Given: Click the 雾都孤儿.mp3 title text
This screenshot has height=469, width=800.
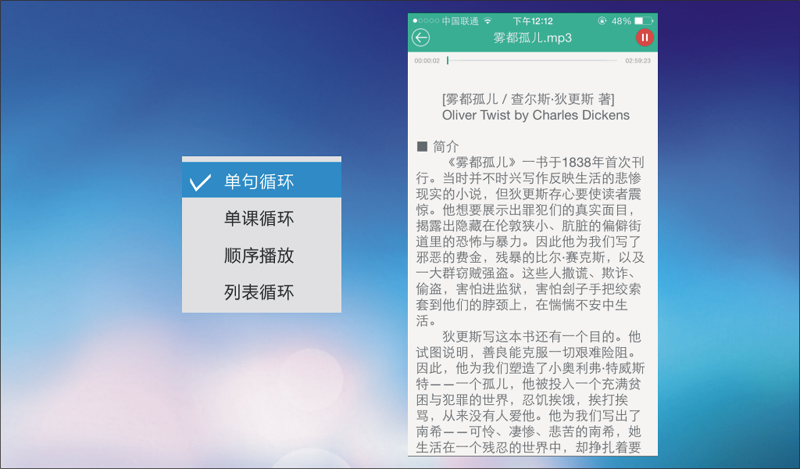Looking at the screenshot, I should click(532, 38).
